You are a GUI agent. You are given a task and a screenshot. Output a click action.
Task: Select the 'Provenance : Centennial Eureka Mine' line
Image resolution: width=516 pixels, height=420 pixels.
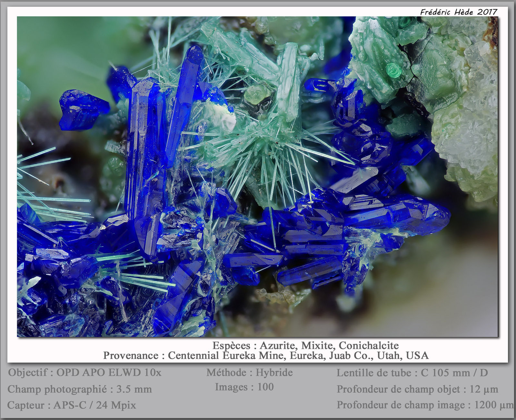point(266,355)
